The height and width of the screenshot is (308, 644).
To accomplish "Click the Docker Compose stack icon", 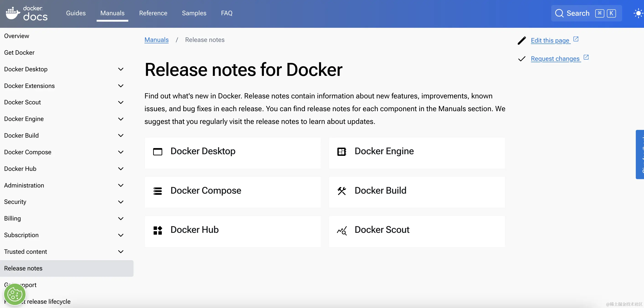I will [157, 191].
